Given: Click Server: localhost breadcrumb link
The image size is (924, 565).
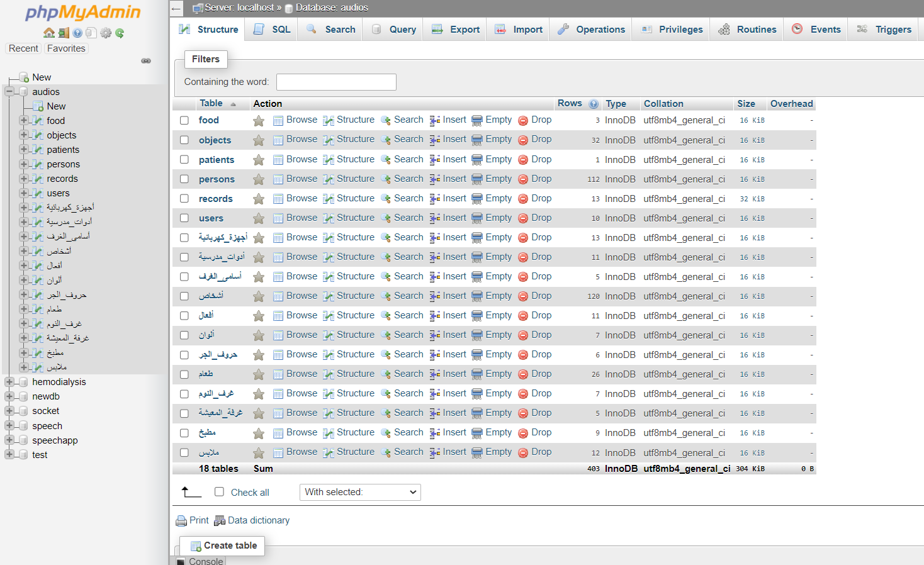Looking at the screenshot, I should 239,8.
